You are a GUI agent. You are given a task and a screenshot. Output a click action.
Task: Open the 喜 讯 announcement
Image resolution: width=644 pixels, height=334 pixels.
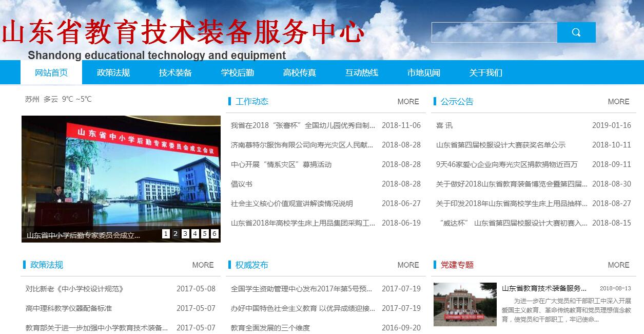point(444,125)
